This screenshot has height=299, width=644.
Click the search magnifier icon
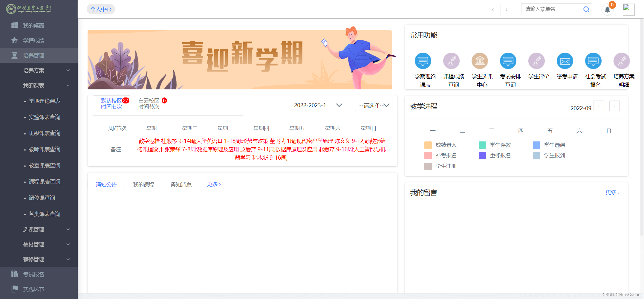coord(586,9)
